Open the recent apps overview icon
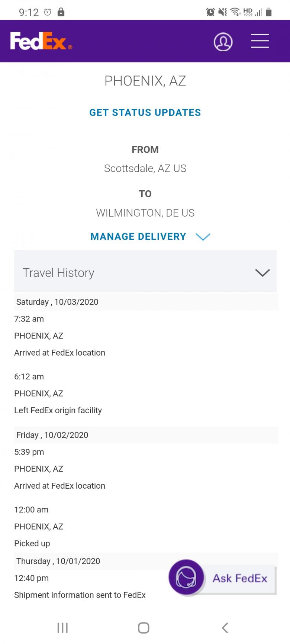The height and width of the screenshot is (644, 290). pyautogui.click(x=62, y=628)
